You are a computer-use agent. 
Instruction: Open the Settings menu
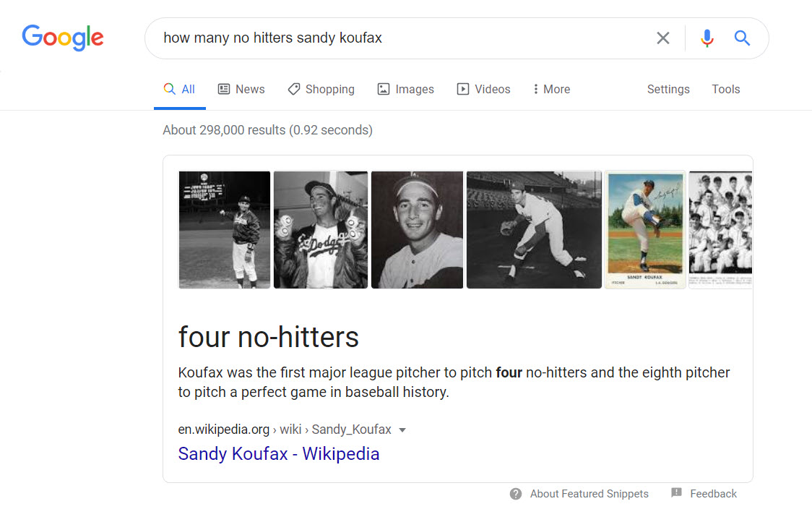click(x=668, y=89)
